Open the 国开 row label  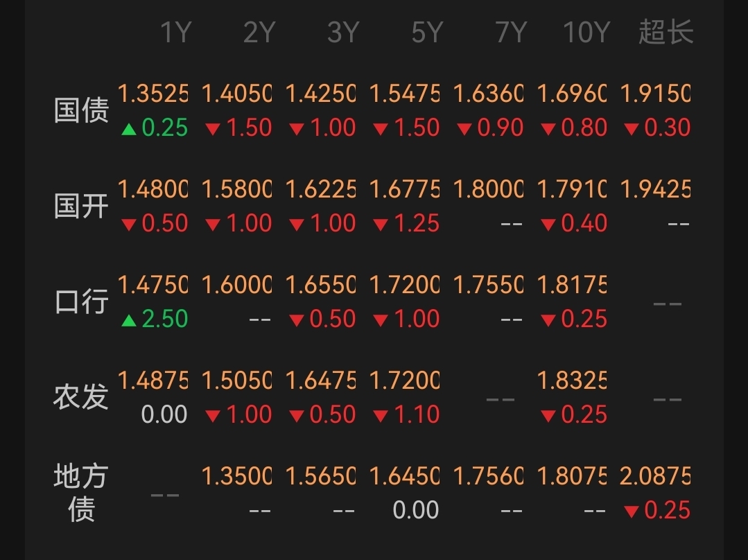tap(82, 206)
